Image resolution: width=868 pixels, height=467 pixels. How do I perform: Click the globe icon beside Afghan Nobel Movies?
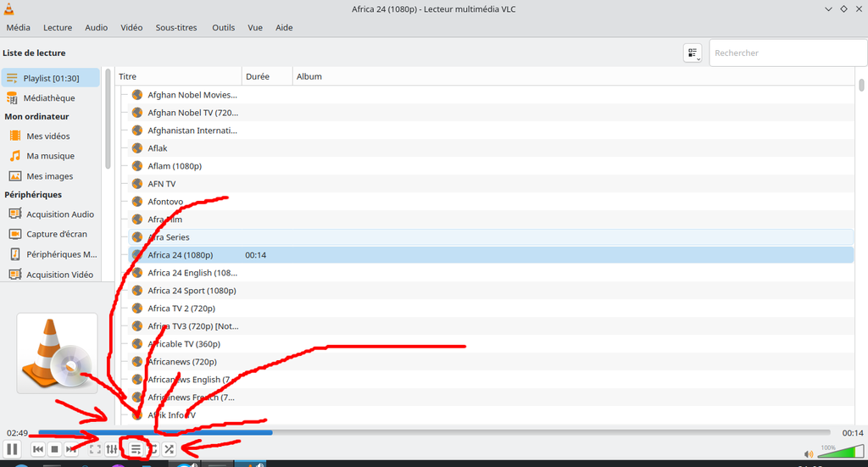click(x=137, y=95)
